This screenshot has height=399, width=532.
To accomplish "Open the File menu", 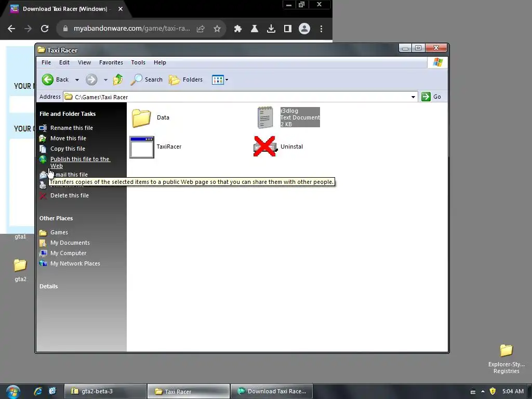I will [x=46, y=62].
